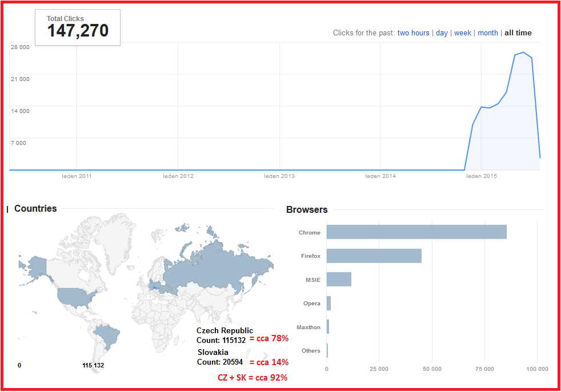Click the Browsers section header
Image resolution: width=561 pixels, height=392 pixels.
[x=307, y=210]
